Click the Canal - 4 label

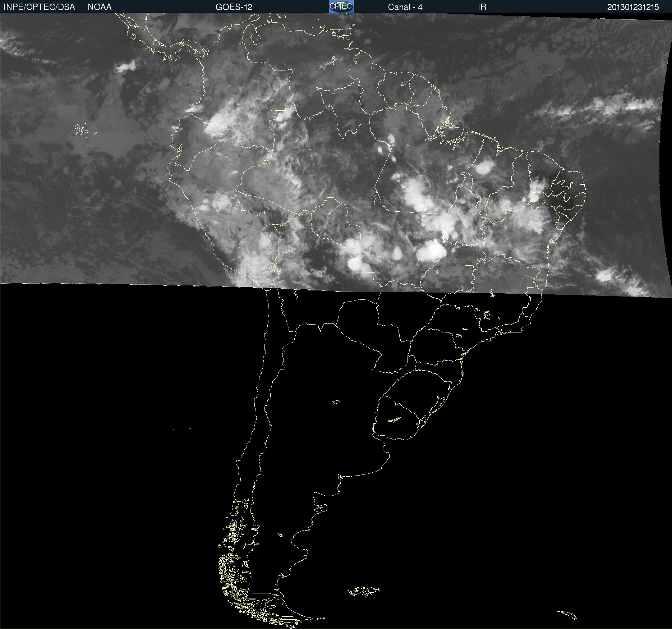tap(405, 7)
